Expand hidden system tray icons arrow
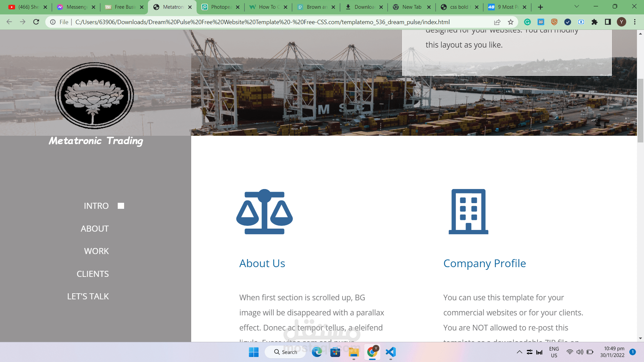 click(519, 352)
